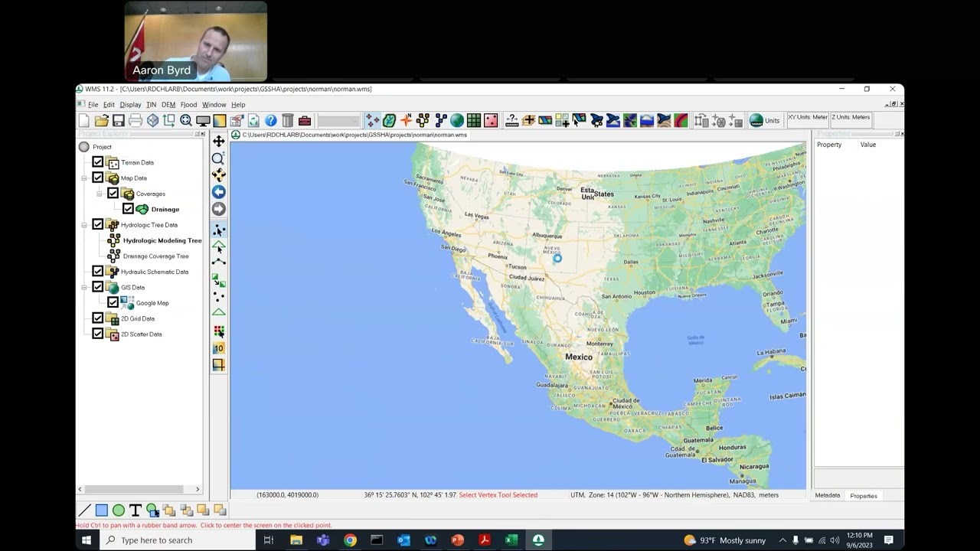
Task: Switch to the Terrain Data module icon
Action: point(372,120)
